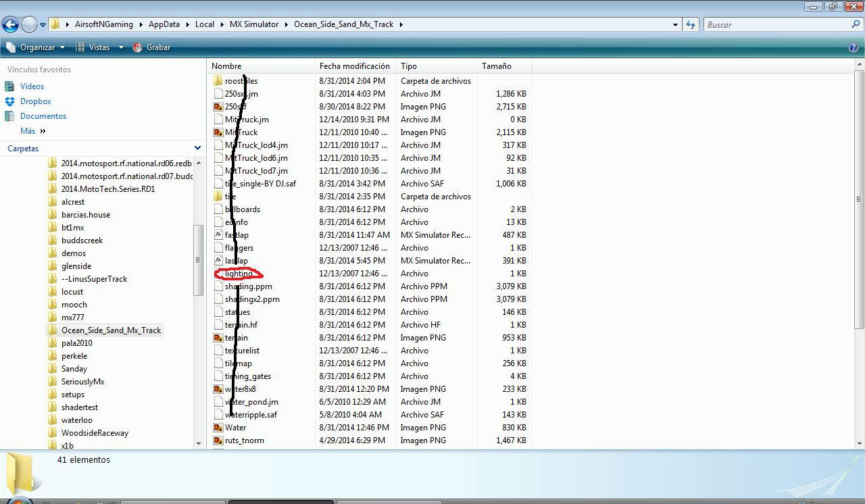Show more favorite links with Más

33,131
